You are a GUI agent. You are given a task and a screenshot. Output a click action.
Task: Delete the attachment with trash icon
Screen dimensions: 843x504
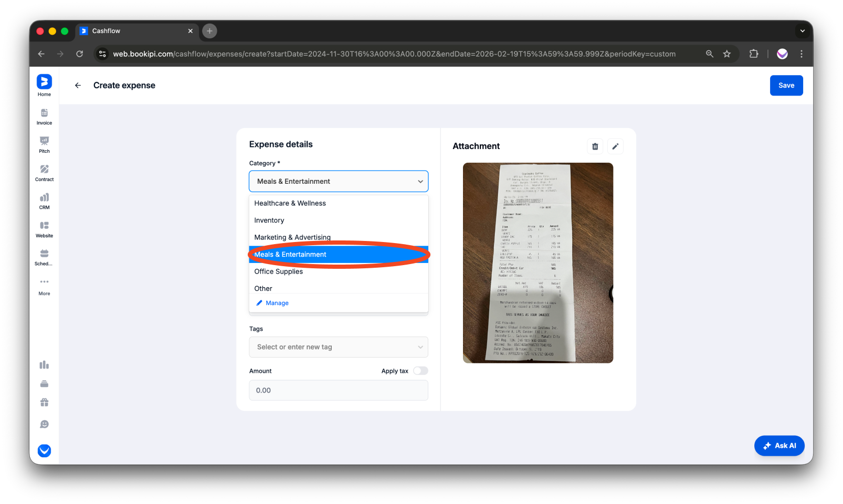[595, 146]
